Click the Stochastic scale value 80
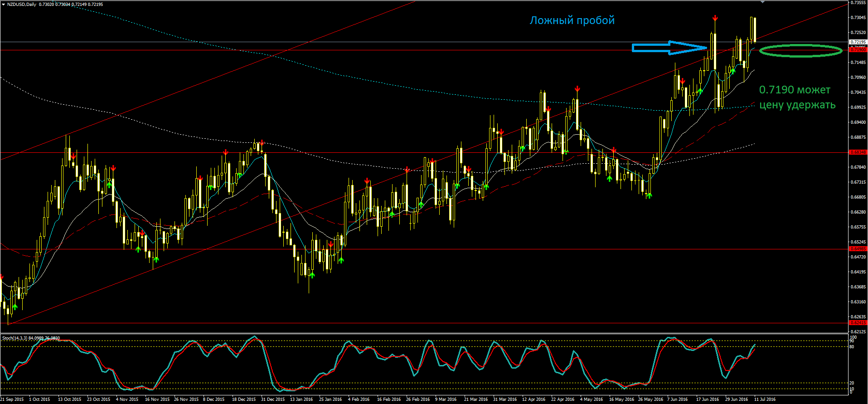868x404 pixels. [852, 347]
